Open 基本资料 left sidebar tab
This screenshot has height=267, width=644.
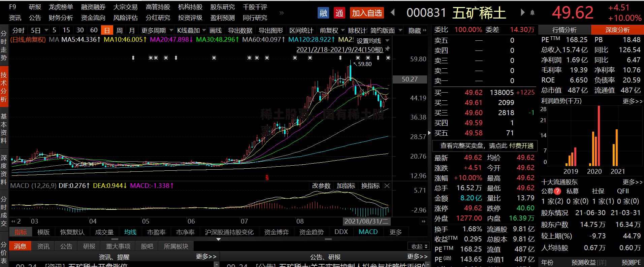(x=4, y=128)
